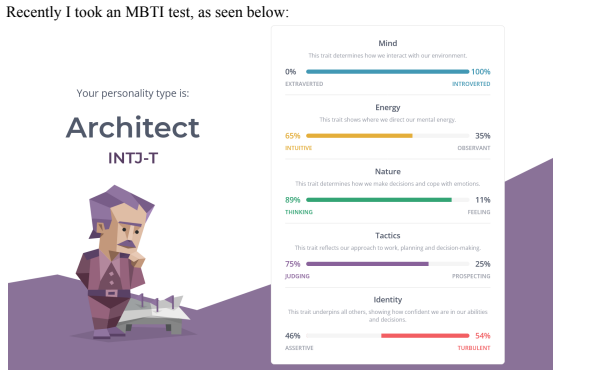Click the Identity section title
This screenshot has width=589, height=386.
click(x=388, y=300)
